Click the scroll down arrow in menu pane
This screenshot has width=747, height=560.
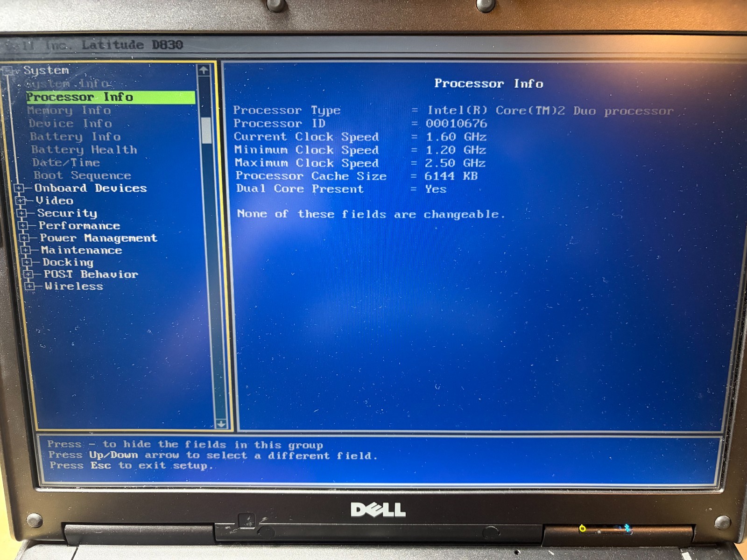pyautogui.click(x=221, y=424)
